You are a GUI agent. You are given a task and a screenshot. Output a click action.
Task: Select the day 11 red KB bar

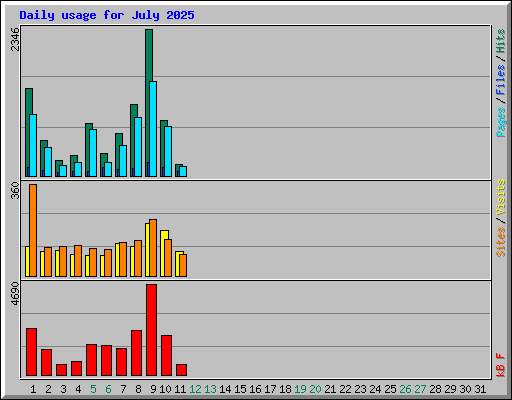(181, 370)
